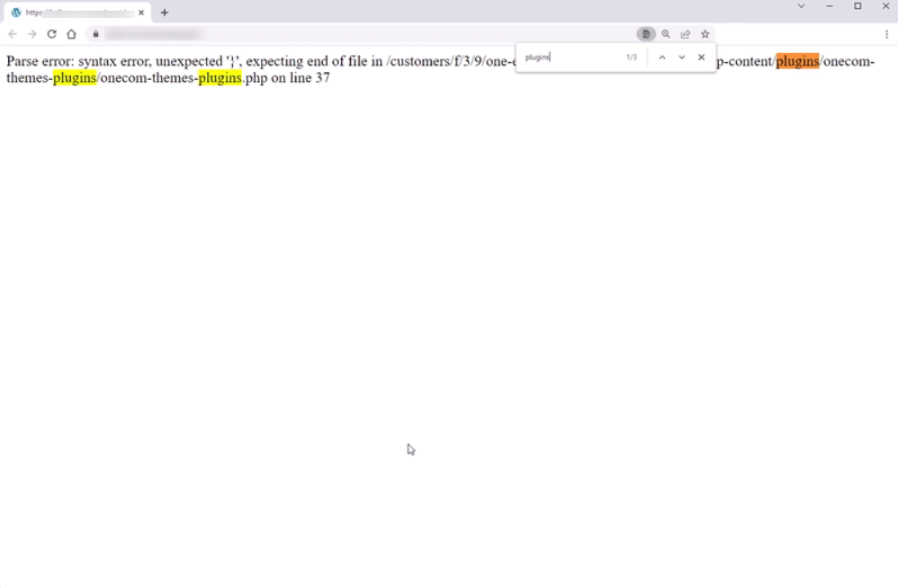Click the '1/3' match counter

(x=631, y=58)
